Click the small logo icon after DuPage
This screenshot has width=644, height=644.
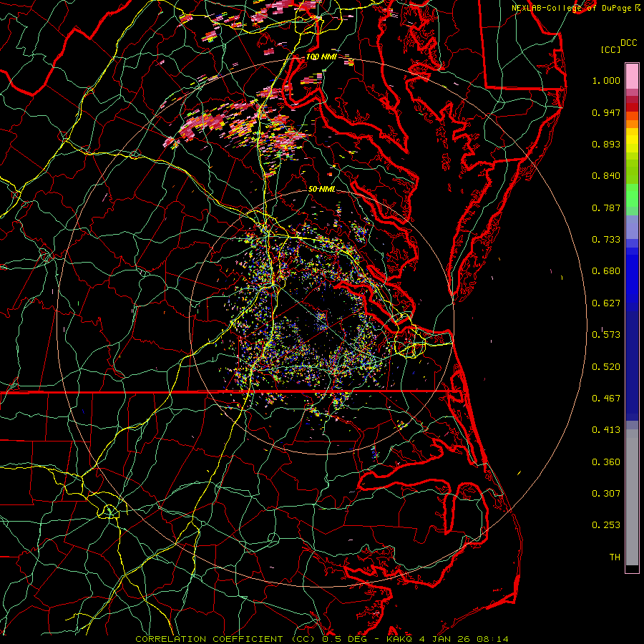coord(637,7)
